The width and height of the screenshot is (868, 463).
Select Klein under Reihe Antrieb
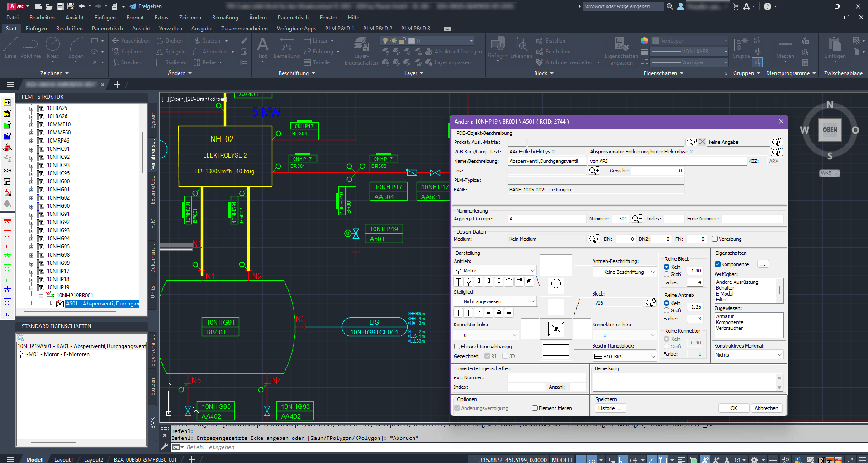tap(666, 303)
